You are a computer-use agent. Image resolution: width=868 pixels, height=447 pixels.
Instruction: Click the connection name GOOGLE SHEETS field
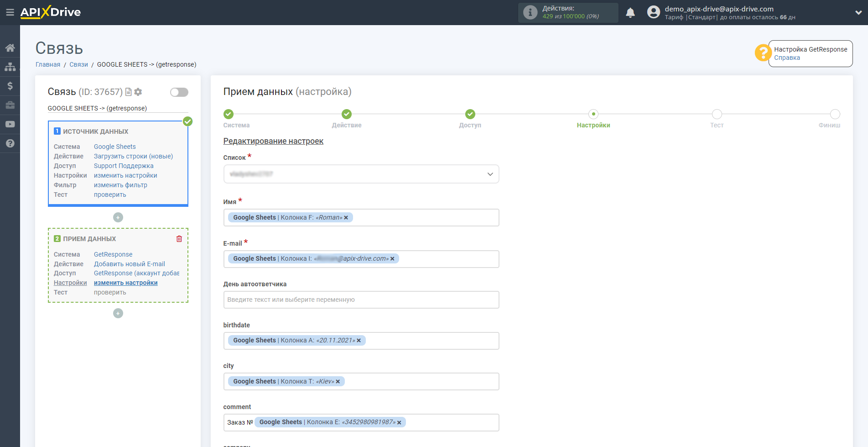(x=118, y=108)
